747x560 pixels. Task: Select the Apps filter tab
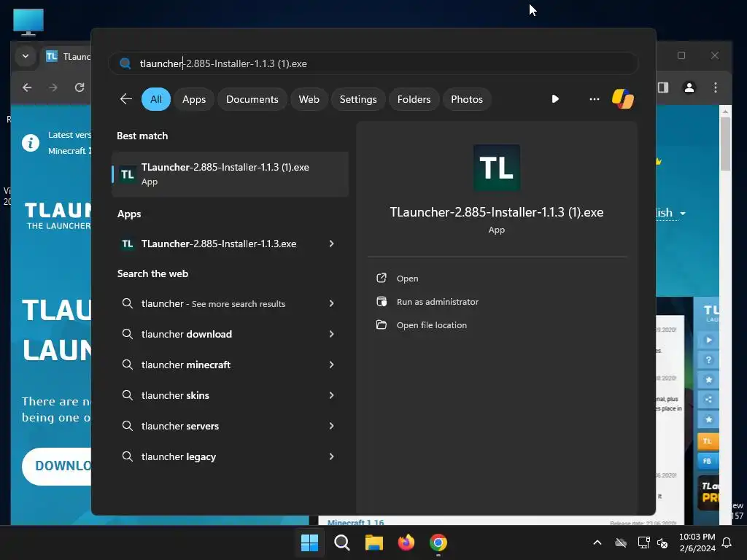pyautogui.click(x=194, y=99)
